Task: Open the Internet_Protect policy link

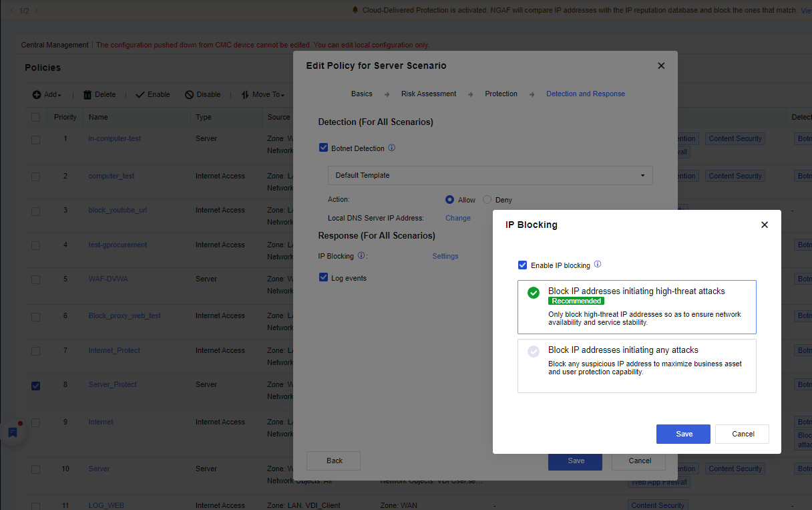Action: [114, 350]
